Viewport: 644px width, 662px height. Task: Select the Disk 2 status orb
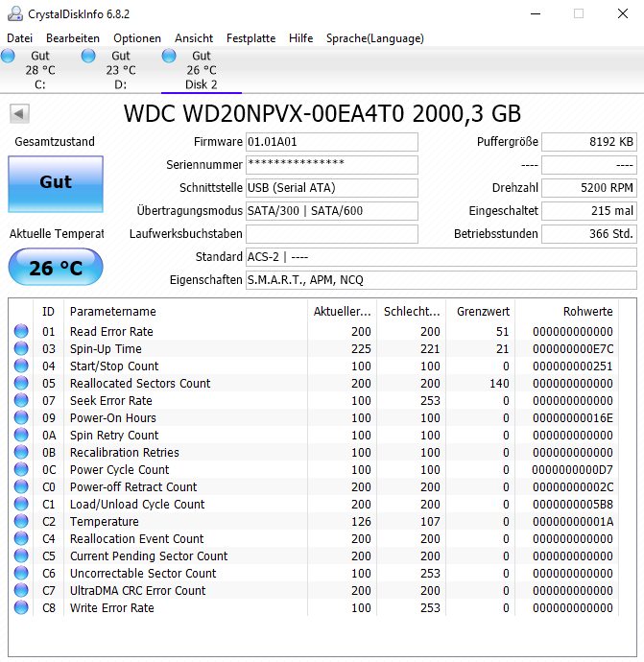tap(169, 56)
